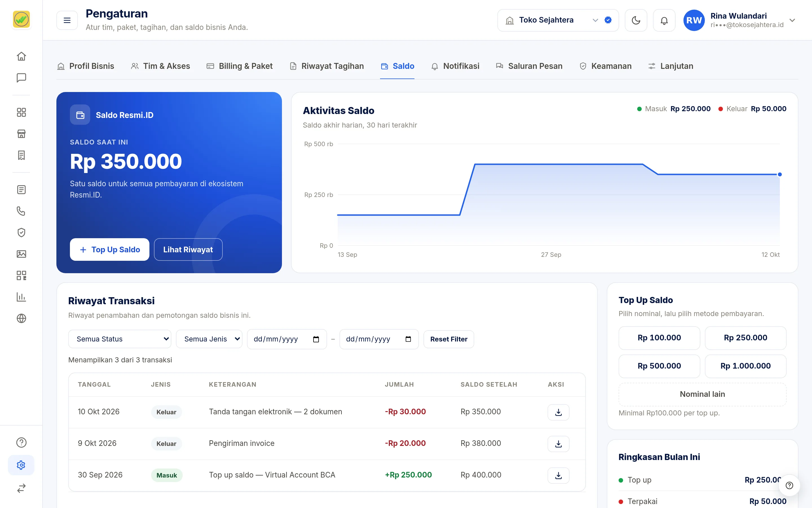Open the chat messages sidebar icon
The height and width of the screenshot is (508, 812).
[21, 78]
